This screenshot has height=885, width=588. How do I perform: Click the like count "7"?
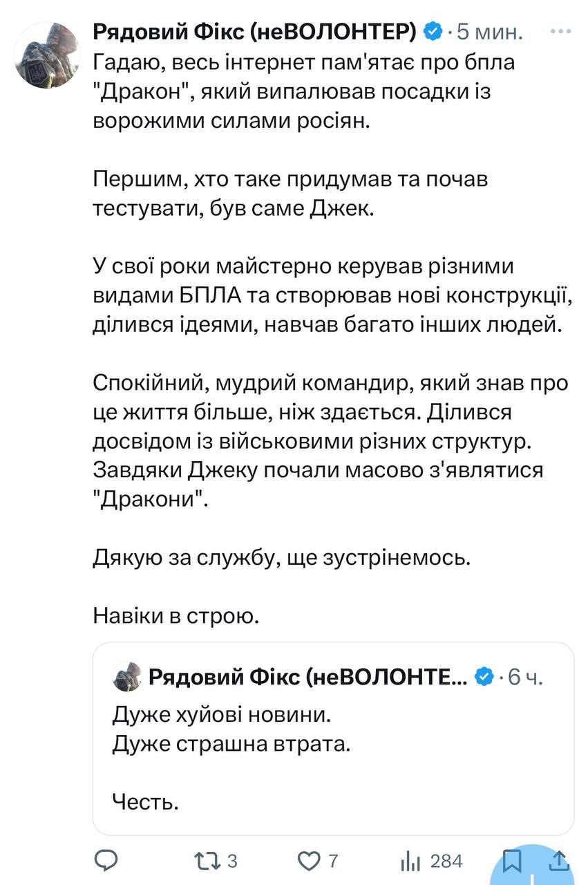(334, 861)
